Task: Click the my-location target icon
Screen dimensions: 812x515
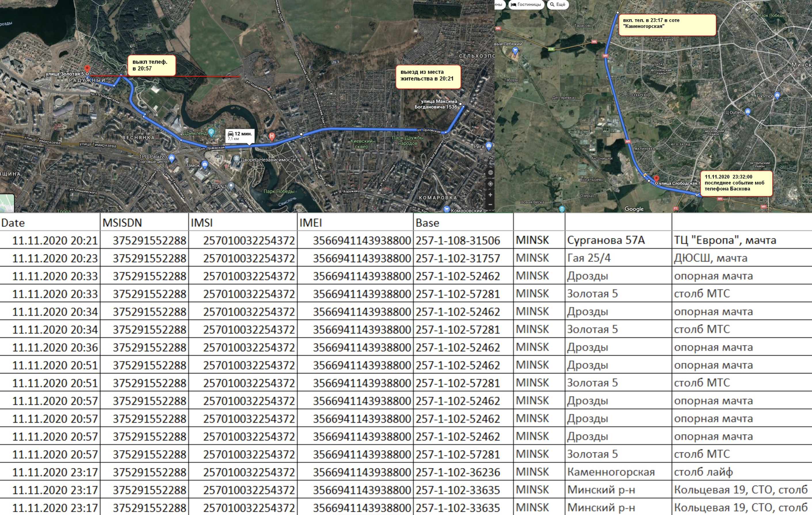Action: [490, 184]
